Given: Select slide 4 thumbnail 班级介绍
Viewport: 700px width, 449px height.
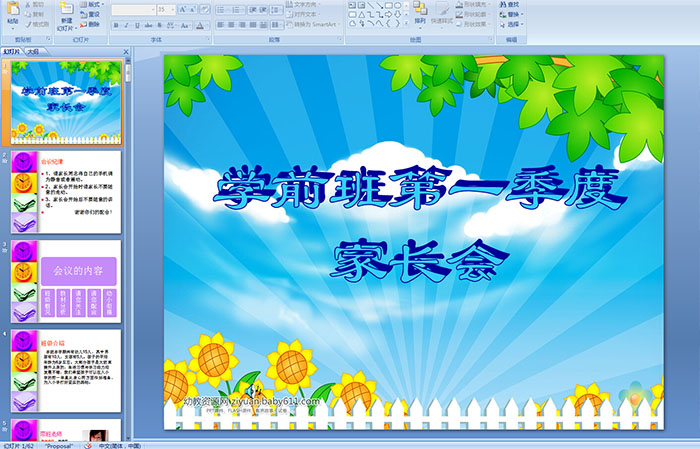Looking at the screenshot, I should click(66, 371).
